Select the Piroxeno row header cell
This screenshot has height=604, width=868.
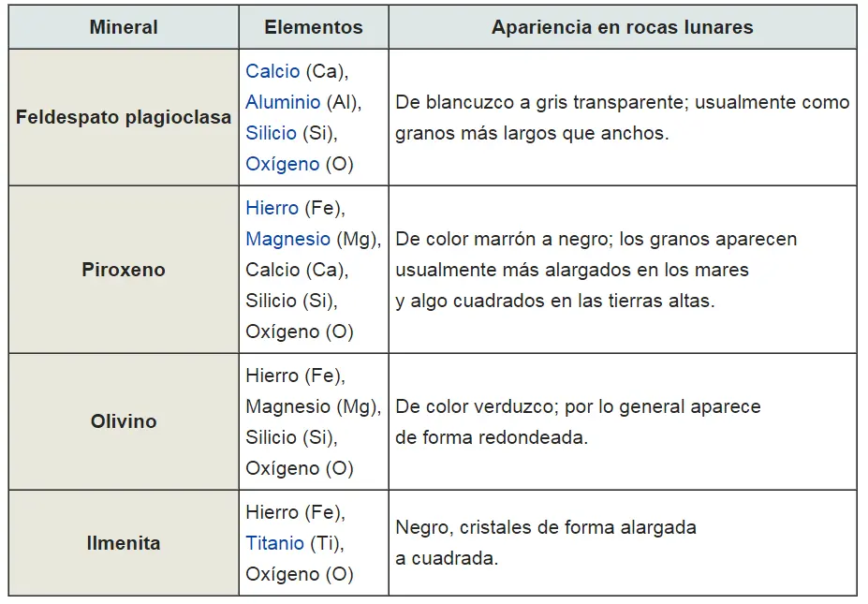pyautogui.click(x=124, y=270)
